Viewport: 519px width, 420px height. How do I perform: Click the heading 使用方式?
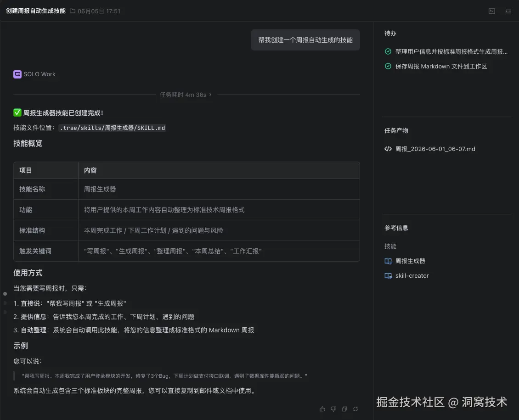[x=28, y=273]
